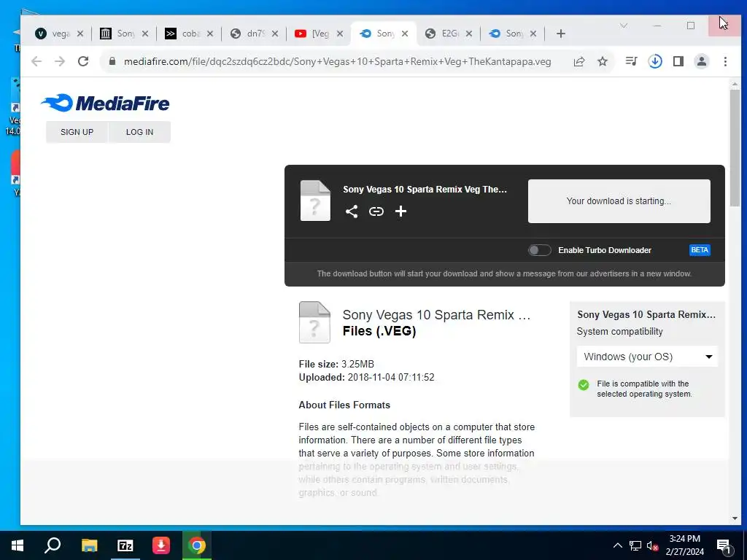Bookmark this page with star icon

click(603, 61)
